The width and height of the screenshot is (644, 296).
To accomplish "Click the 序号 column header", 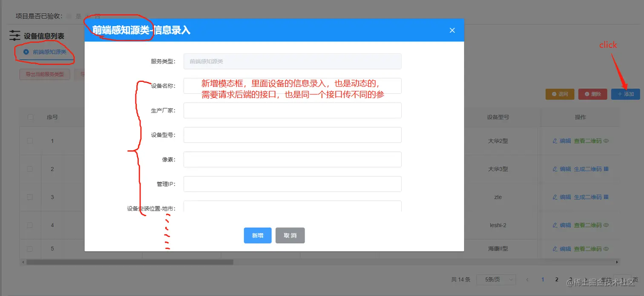I will click(52, 117).
